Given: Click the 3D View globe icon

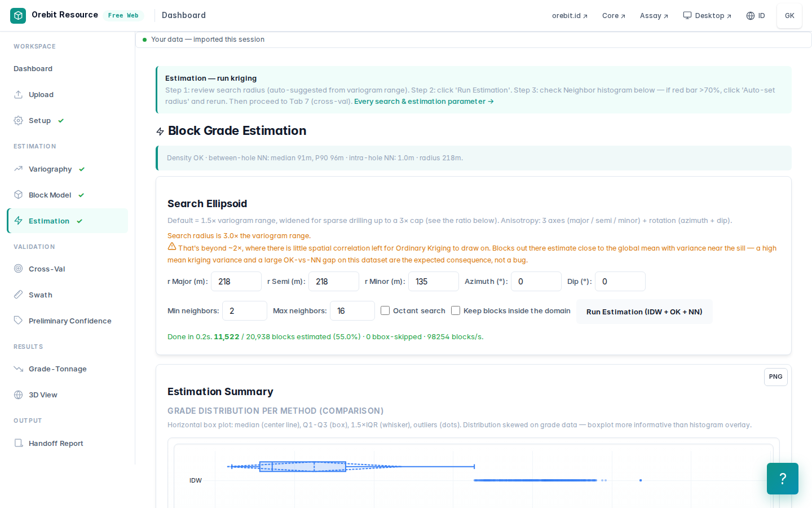Looking at the screenshot, I should point(18,395).
